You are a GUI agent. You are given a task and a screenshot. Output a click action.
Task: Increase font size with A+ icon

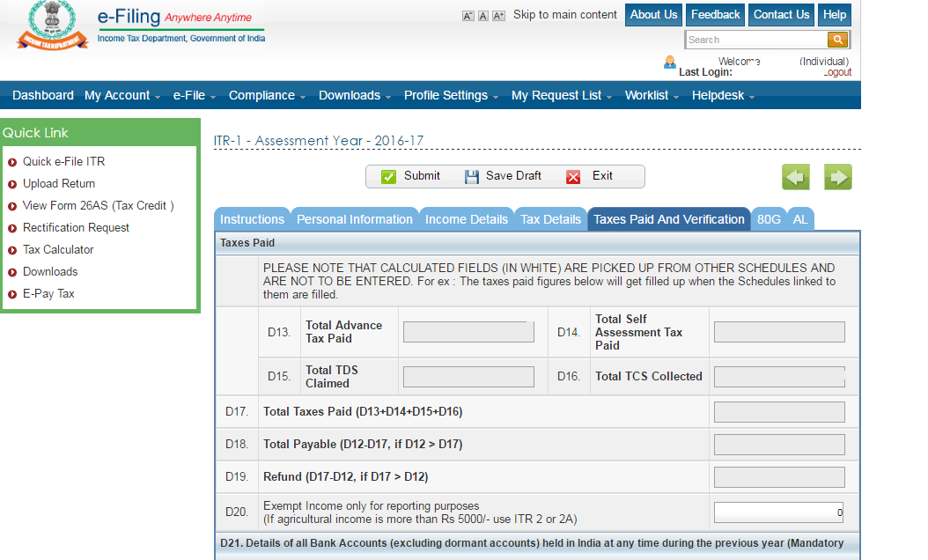tap(498, 16)
